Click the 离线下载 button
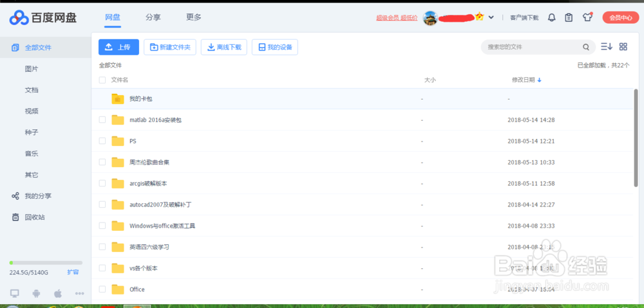The image size is (644, 308). click(224, 47)
